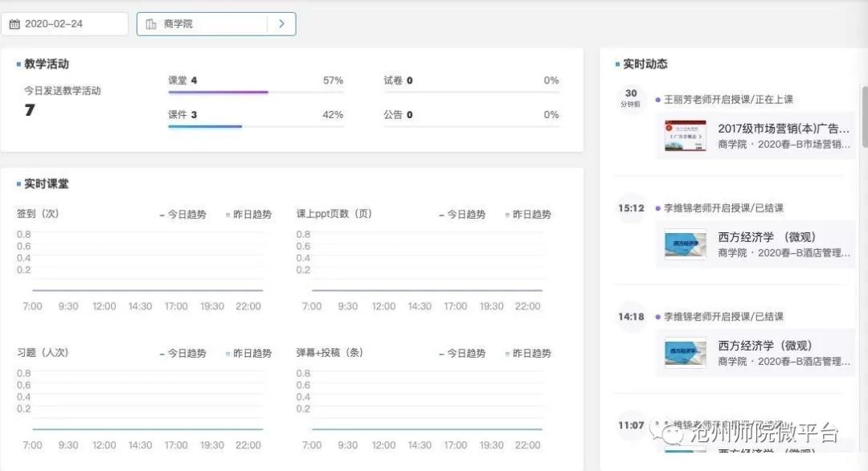This screenshot has width=868, height=471.
Task: Select the 试卷 activity statistic
Action: [x=398, y=80]
